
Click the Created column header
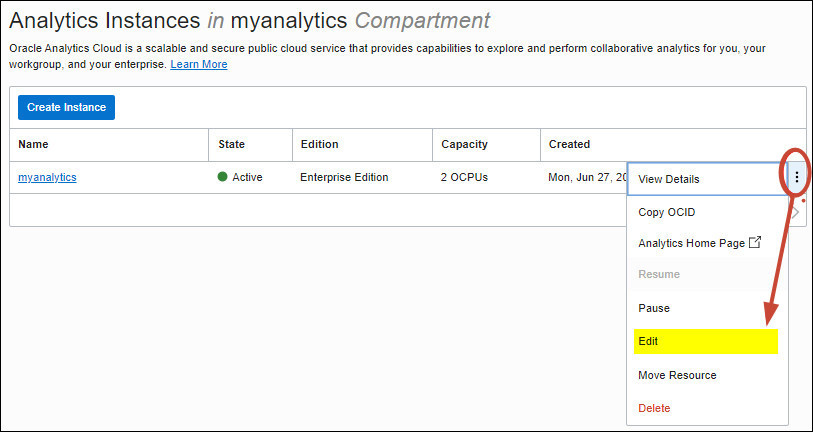tap(569, 144)
